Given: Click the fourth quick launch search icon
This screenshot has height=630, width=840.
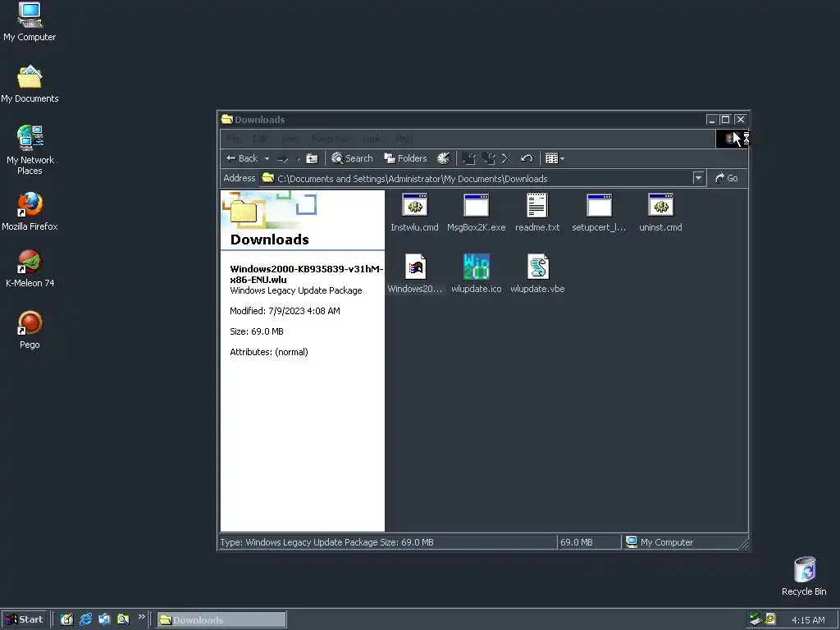Looking at the screenshot, I should coord(123,620).
